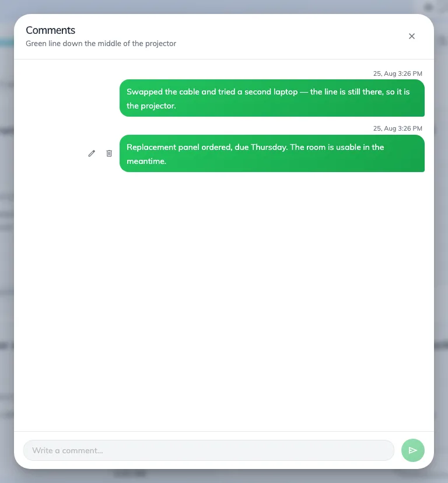448x483 pixels.
Task: Click the word Replacement in second comment
Action: pos(151,147)
